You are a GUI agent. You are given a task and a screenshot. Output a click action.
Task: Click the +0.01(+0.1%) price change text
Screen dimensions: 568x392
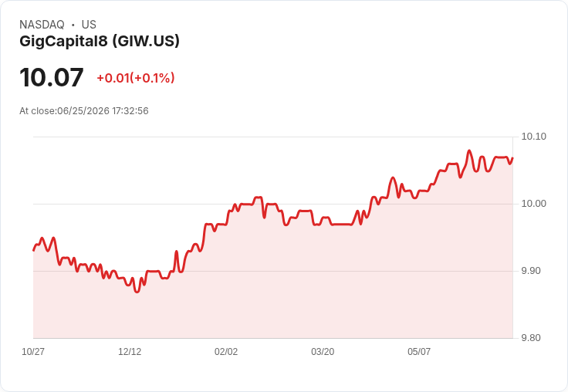coord(136,78)
